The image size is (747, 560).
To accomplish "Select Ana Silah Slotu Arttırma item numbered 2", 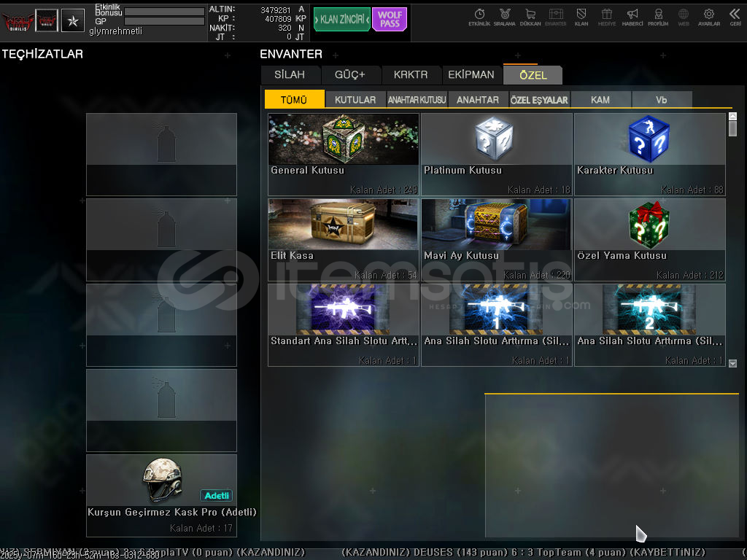I will coord(650,325).
